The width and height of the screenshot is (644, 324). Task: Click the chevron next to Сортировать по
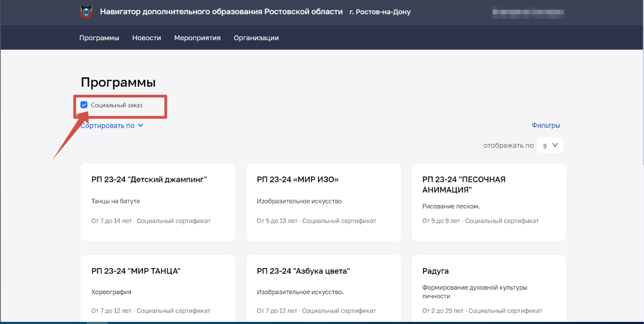141,125
